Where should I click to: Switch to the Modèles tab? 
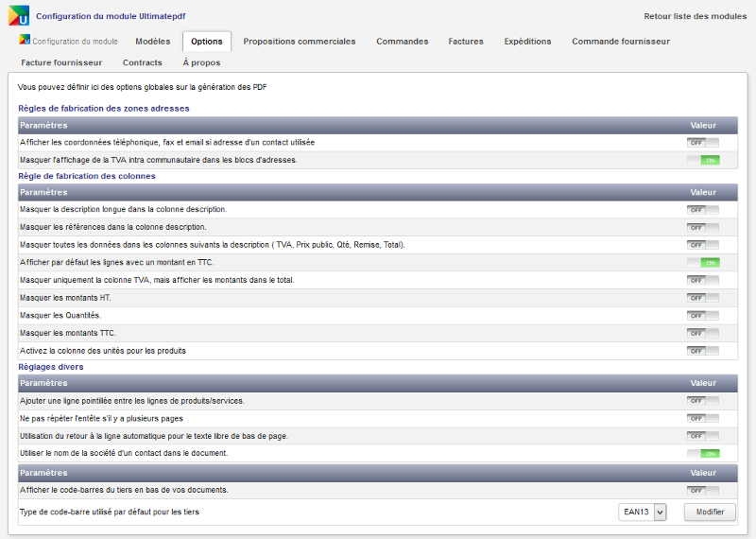click(152, 42)
